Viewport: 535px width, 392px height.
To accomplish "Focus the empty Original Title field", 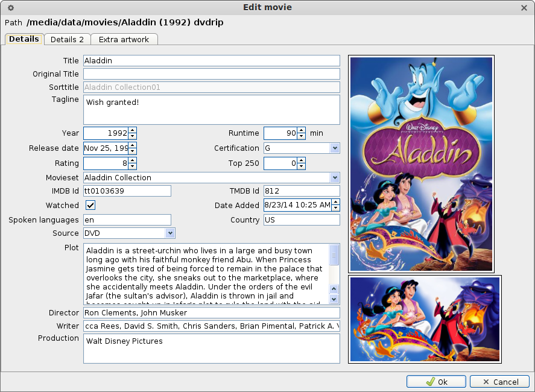I will click(x=212, y=74).
